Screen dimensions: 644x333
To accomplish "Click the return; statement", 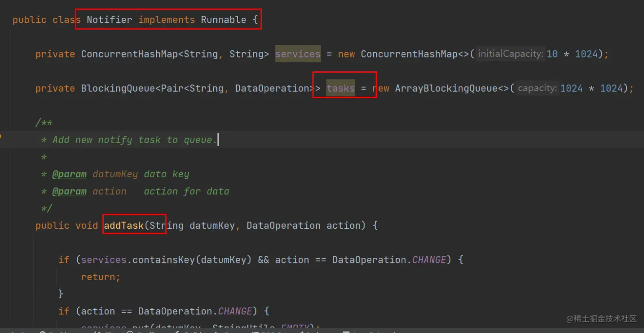I will [x=101, y=277].
